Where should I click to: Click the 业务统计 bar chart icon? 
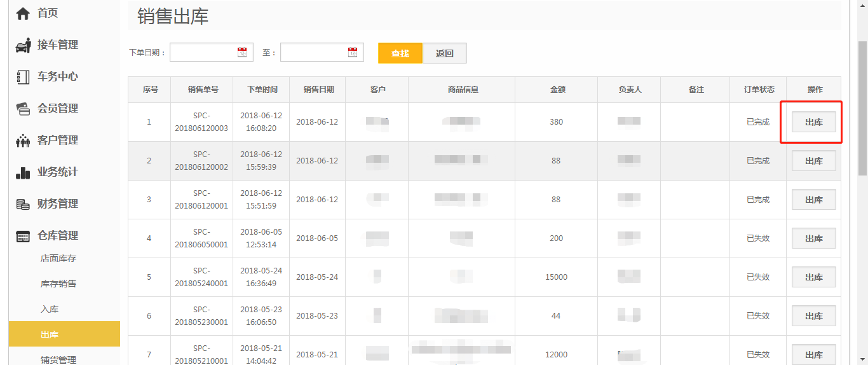[23, 172]
